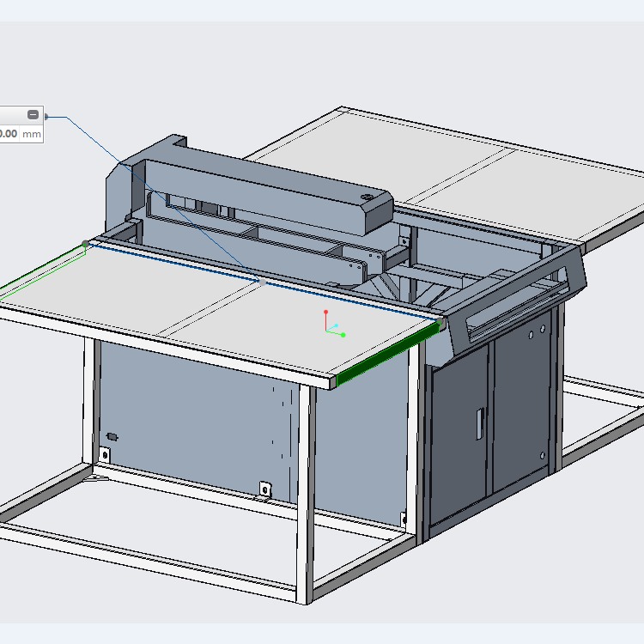Click the cyan axis handle of triad
Image resolution: width=644 pixels, height=644 pixels.
(337, 326)
